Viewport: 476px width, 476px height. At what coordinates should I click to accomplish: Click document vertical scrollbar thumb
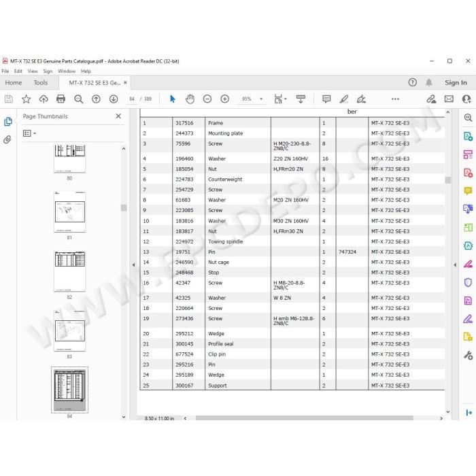[447, 180]
